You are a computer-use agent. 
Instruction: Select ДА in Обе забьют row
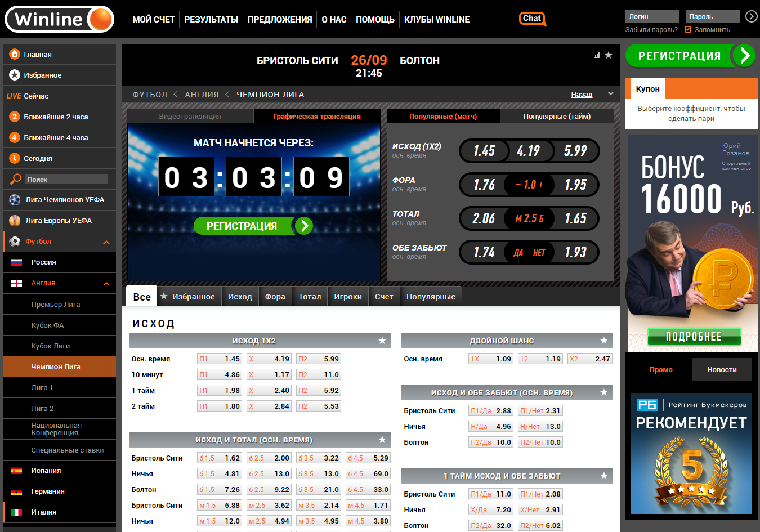pos(518,253)
